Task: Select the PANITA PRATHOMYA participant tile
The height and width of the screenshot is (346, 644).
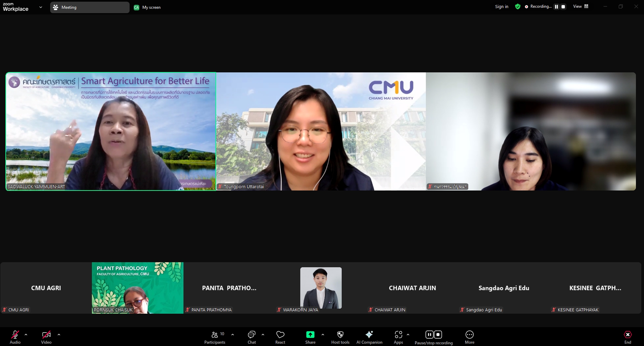Action: click(x=229, y=288)
